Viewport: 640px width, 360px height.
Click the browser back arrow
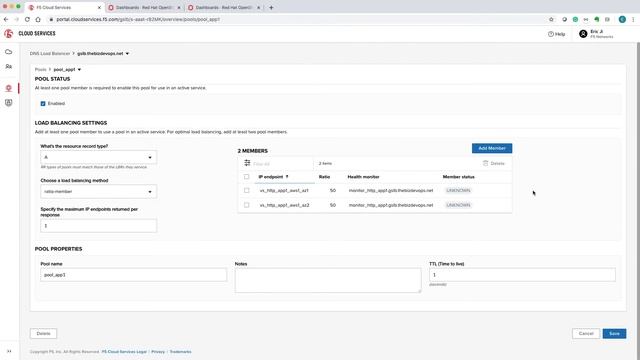coord(6,19)
